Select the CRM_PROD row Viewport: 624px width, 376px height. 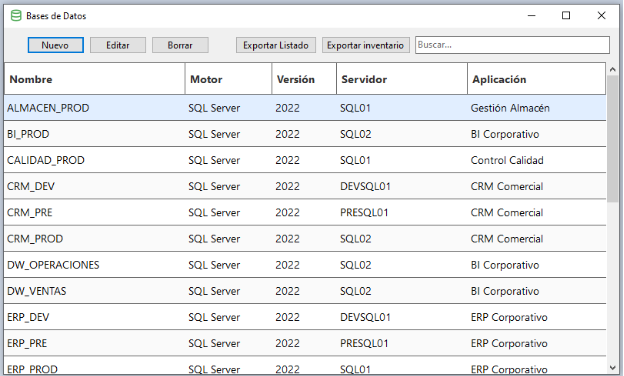click(305, 239)
